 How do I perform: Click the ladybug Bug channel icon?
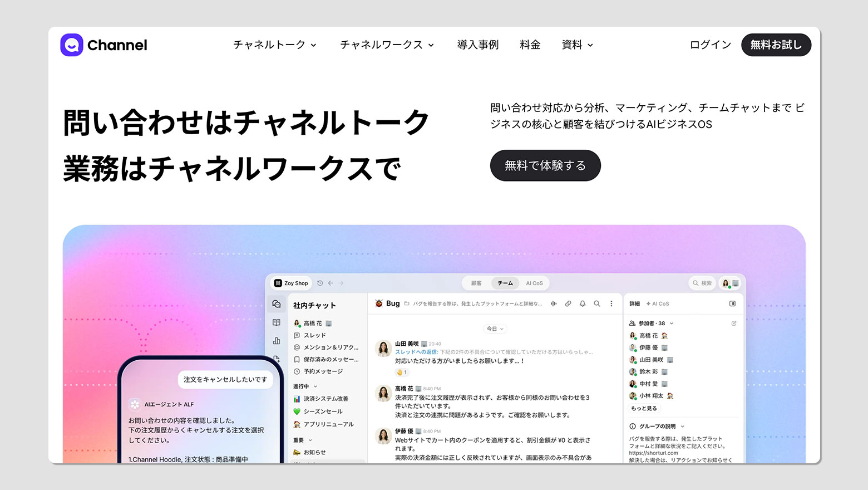pyautogui.click(x=379, y=303)
